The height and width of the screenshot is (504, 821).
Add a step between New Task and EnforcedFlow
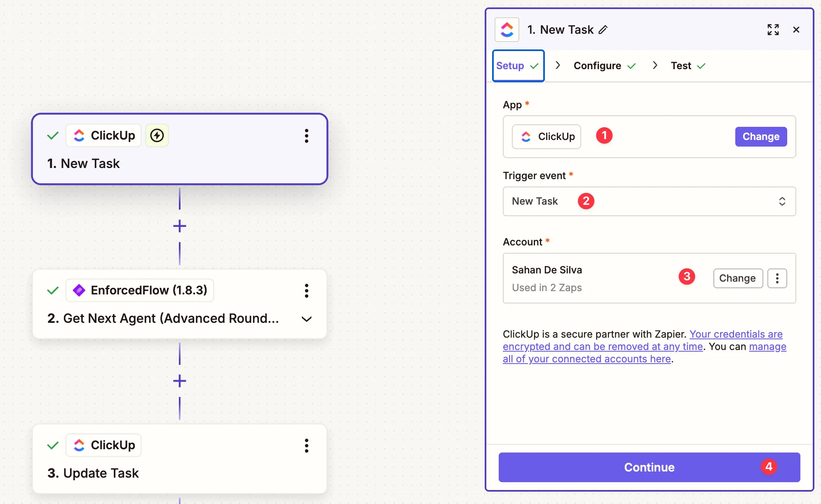(179, 225)
